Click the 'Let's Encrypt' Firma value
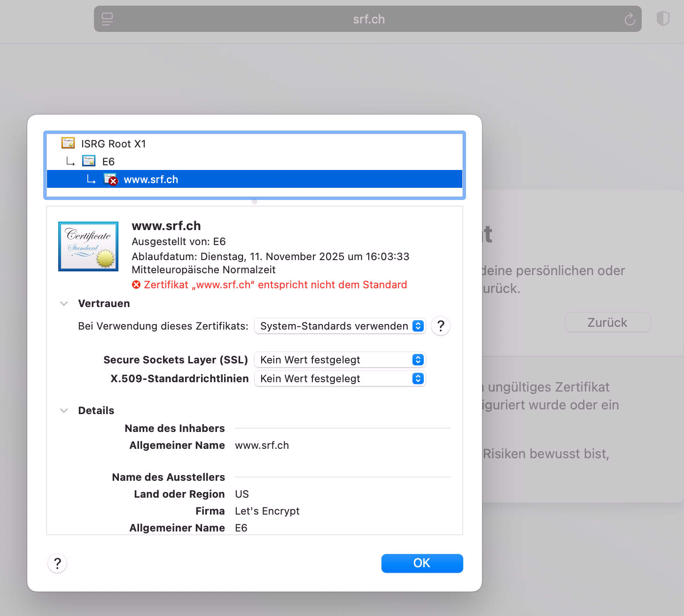Screen dimensions: 684x616 click(x=267, y=511)
